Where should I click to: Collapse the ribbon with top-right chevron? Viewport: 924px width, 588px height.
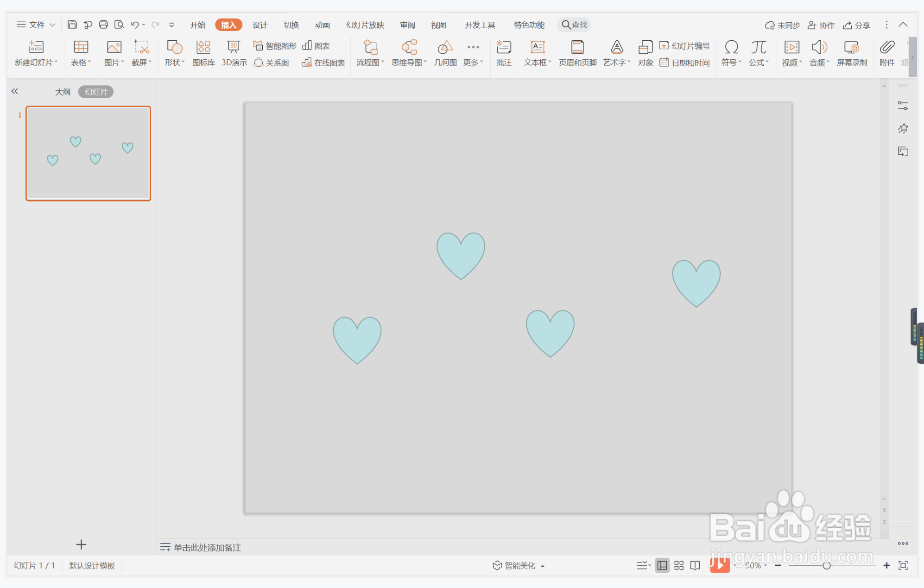[x=903, y=25]
